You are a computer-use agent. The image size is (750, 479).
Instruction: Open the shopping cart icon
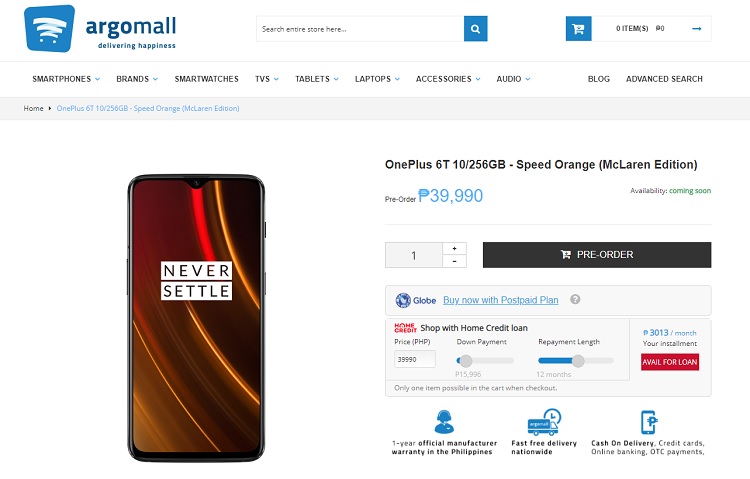(x=578, y=29)
